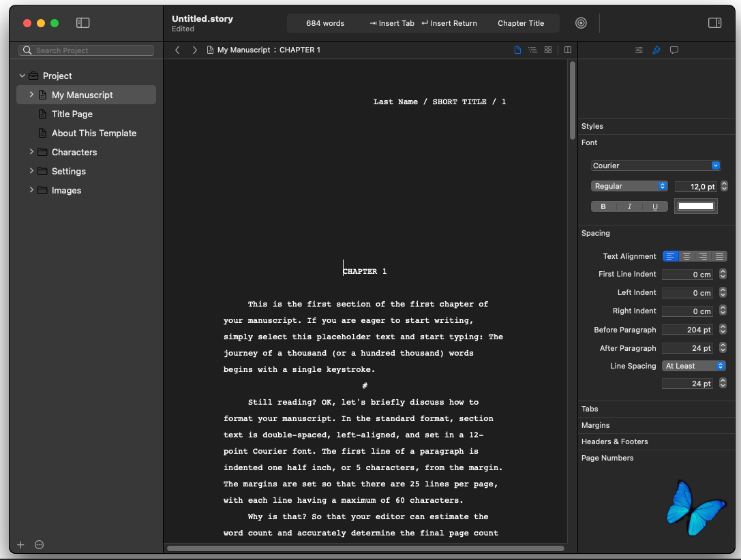Open the settings sliders inspector tab

pos(639,50)
